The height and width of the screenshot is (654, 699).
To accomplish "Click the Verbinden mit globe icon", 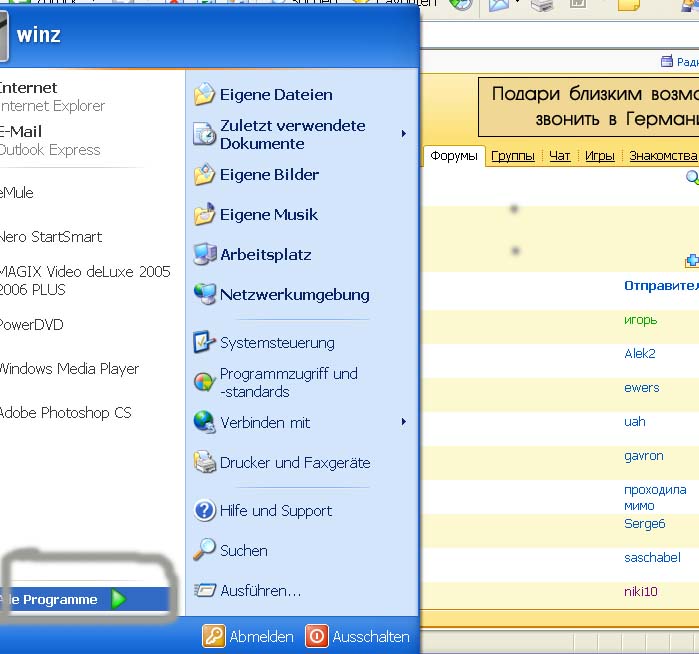I will point(205,422).
